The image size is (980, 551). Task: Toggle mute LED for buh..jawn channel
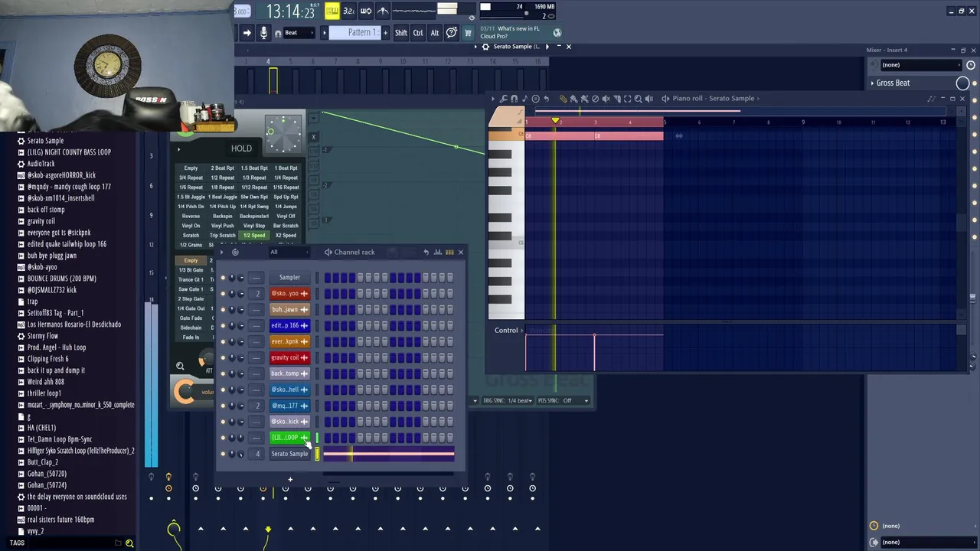[223, 310]
